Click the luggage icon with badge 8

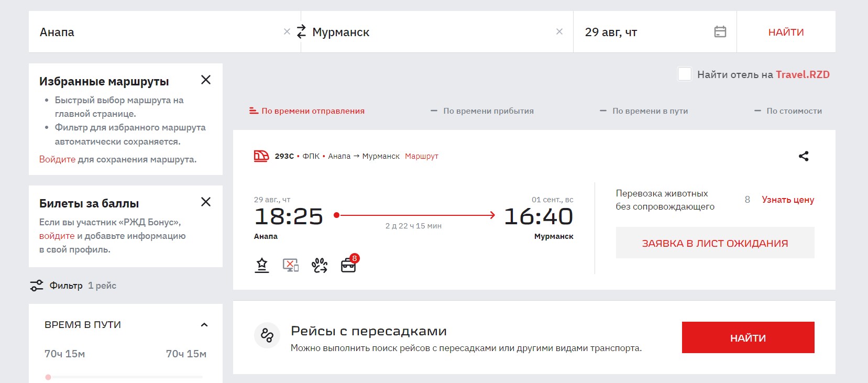349,264
